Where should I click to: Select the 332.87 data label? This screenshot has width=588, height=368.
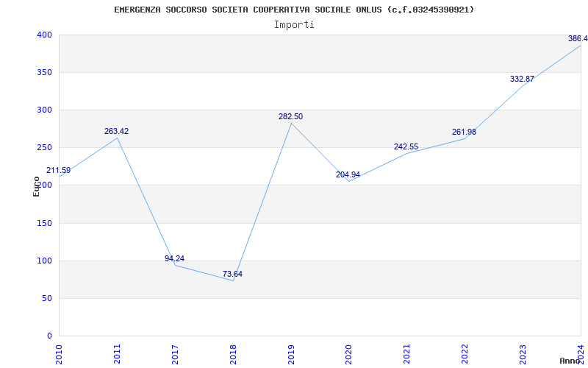(x=522, y=79)
